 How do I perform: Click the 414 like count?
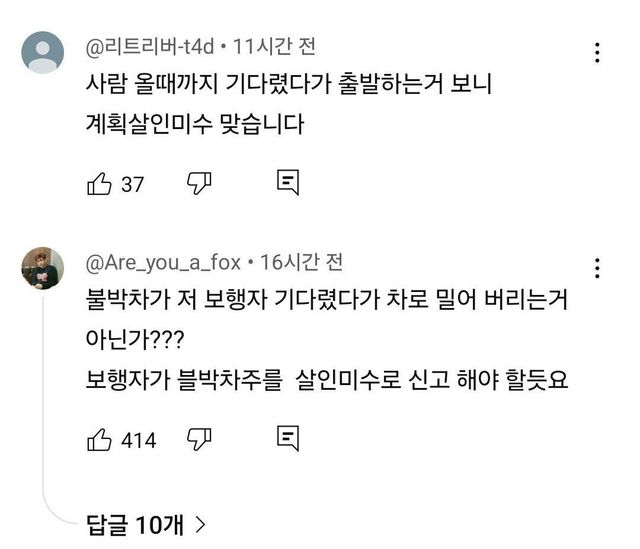pos(138,439)
